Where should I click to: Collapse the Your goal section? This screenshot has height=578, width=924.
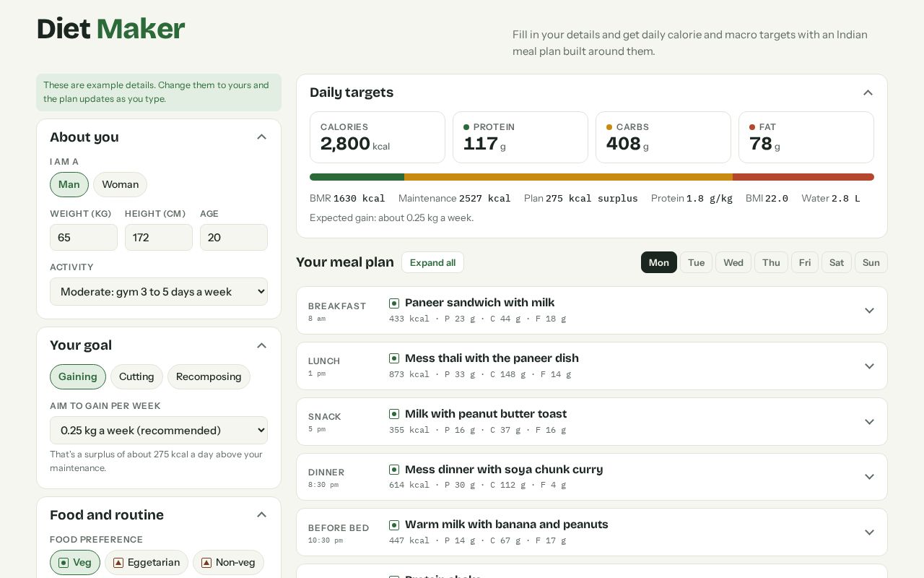[x=262, y=345]
